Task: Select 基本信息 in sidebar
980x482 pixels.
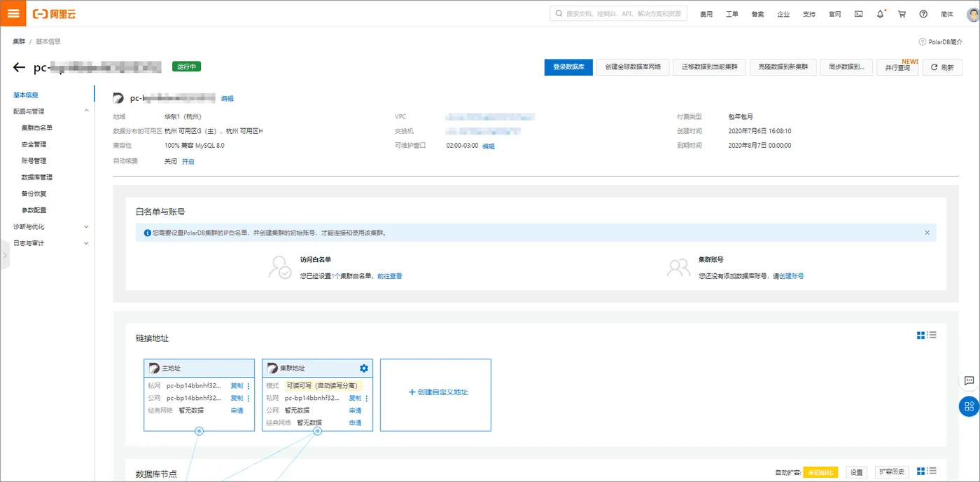Action: coord(26,95)
